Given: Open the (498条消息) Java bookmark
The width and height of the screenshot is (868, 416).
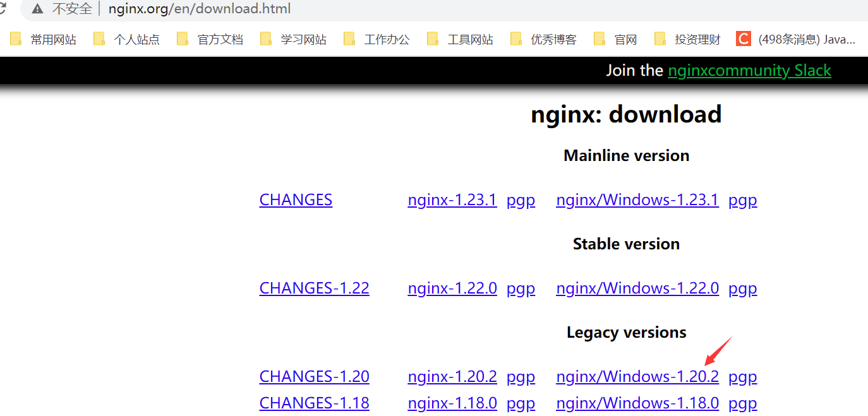Looking at the screenshot, I should pos(796,39).
